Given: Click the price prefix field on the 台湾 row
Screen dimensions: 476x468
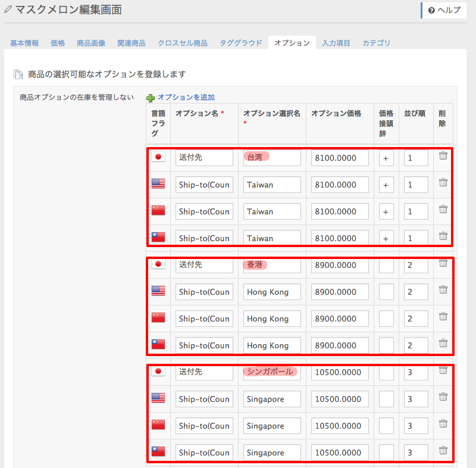Looking at the screenshot, I should (386, 158).
